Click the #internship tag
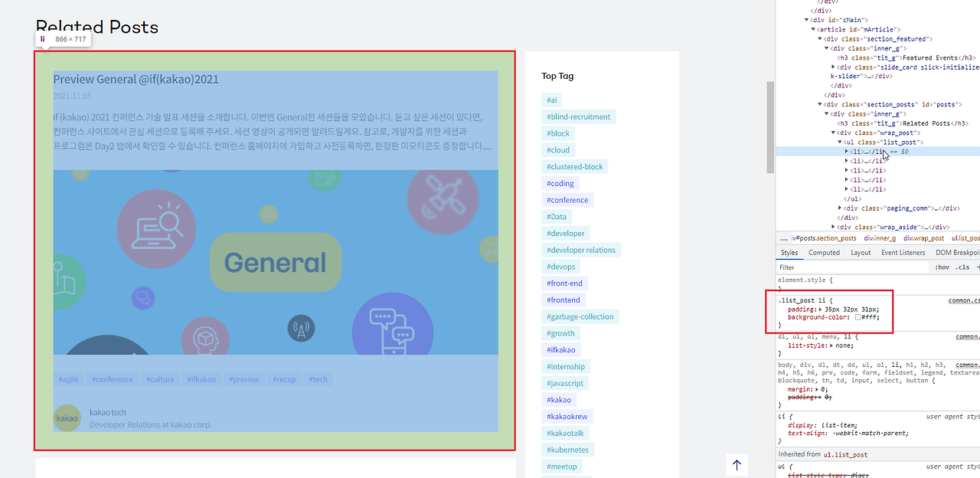 pyautogui.click(x=566, y=367)
